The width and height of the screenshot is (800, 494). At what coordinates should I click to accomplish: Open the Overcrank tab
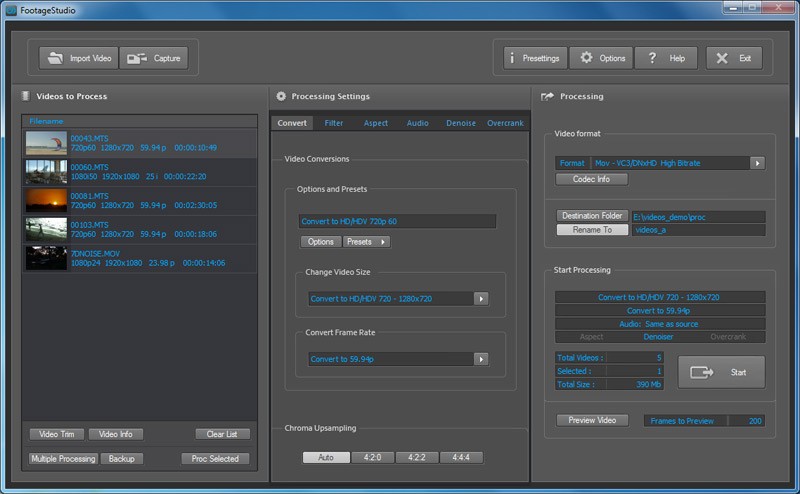click(x=504, y=123)
